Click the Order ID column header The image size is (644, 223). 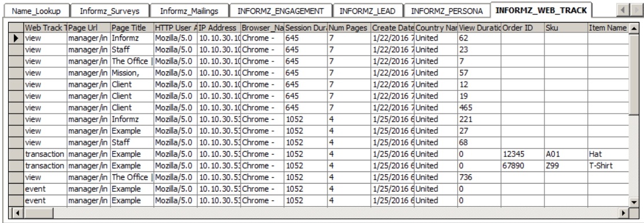pos(522,28)
